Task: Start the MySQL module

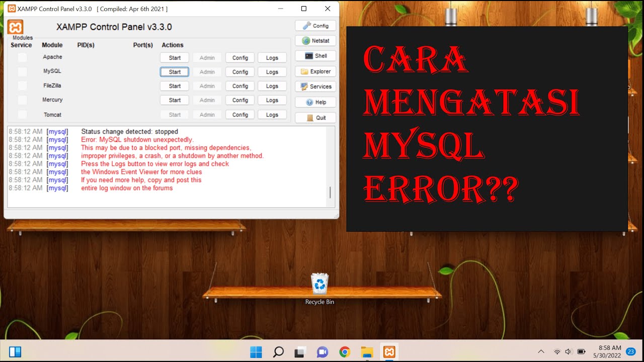Action: point(175,72)
